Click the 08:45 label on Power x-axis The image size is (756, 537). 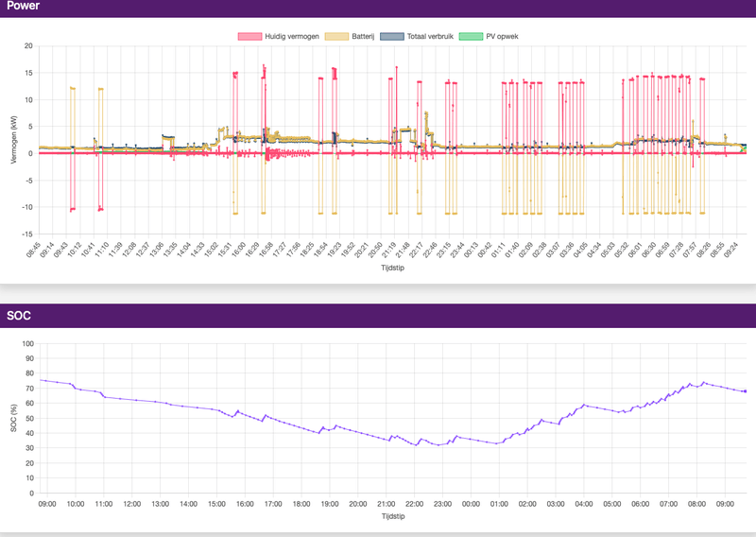point(33,250)
